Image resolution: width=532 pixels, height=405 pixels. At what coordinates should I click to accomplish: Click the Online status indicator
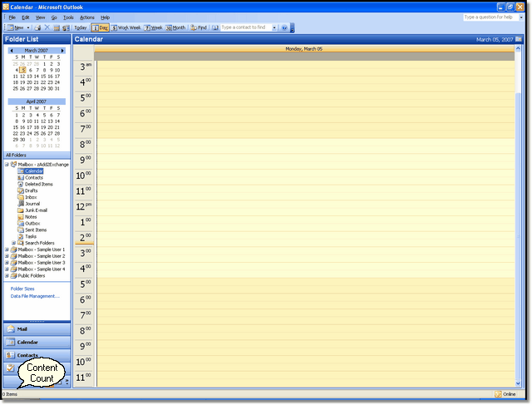(x=505, y=394)
